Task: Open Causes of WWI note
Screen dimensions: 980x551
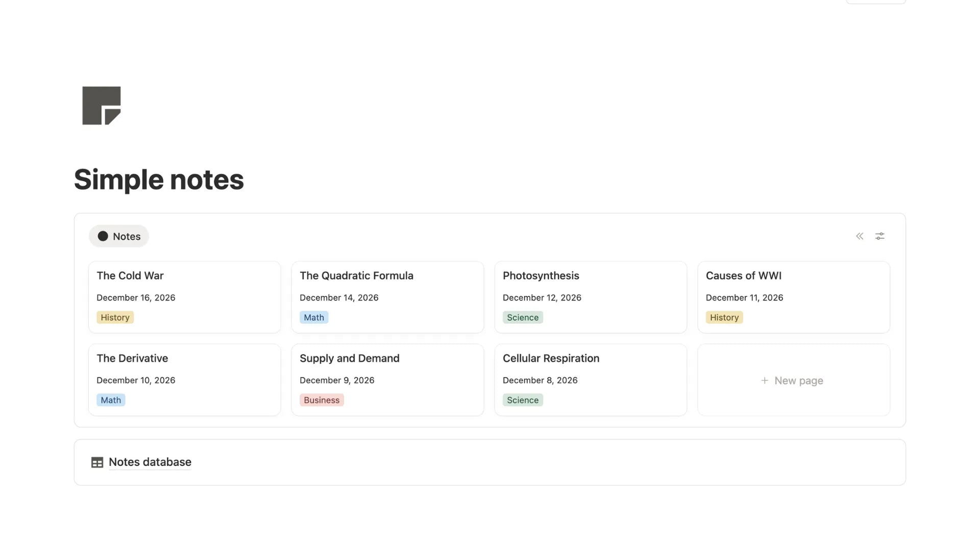Action: pyautogui.click(x=794, y=297)
